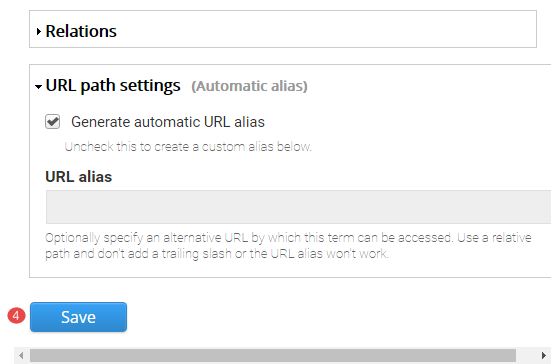Expand the Relations section triangle arrow
Viewport: 551px width, 364px height.
[x=39, y=32]
